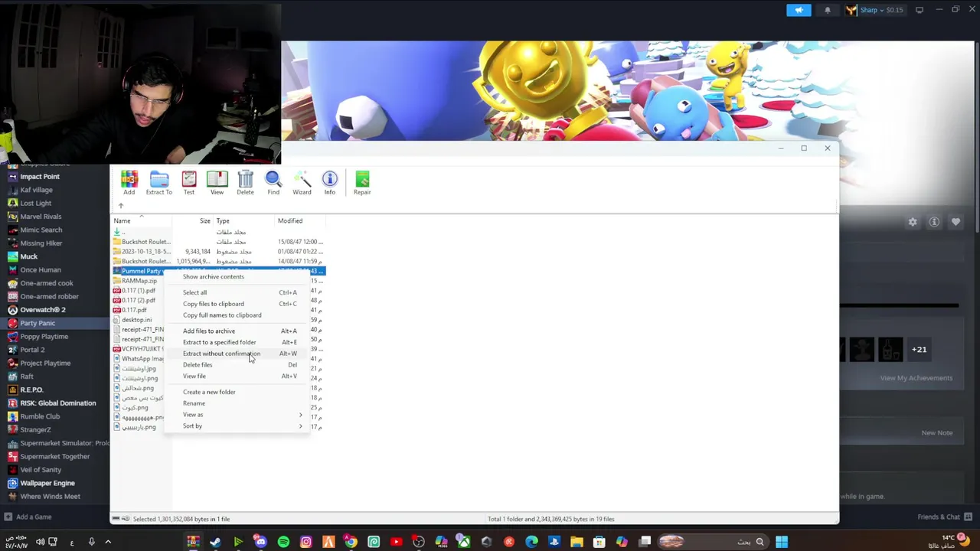Screen dimensions: 980x551
Task: Click the Extract To toolbar icon
Action: 159,182
